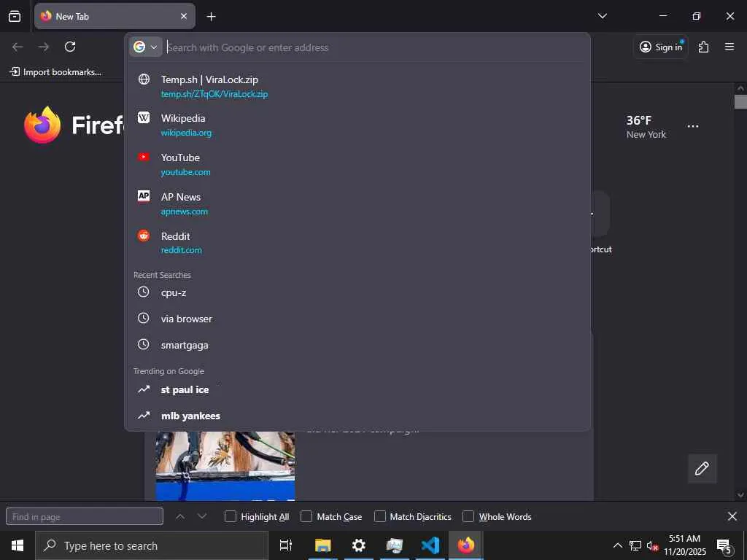Click the page vertical scrollbar thumb
This screenshot has width=747, height=560.
[740, 102]
